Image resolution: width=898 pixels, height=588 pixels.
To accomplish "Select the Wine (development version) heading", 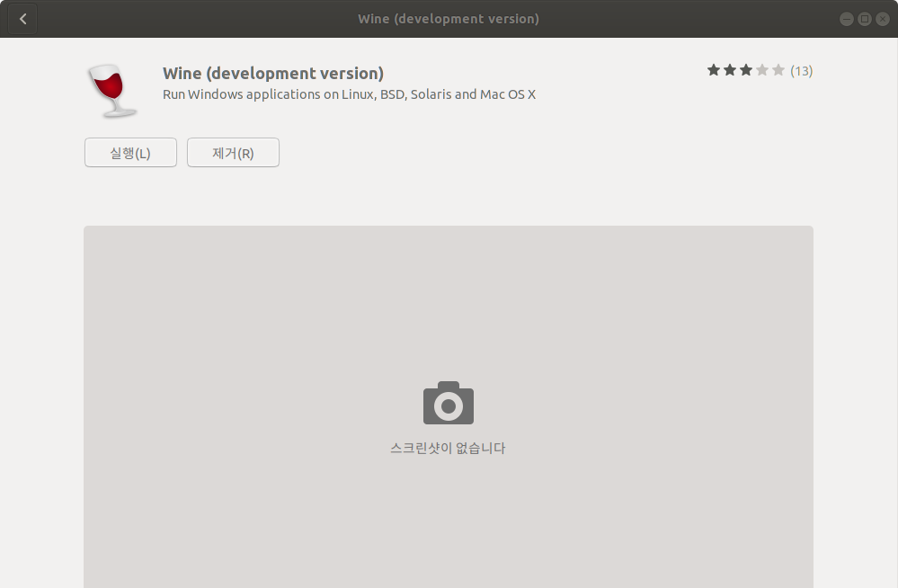I will coord(273,74).
